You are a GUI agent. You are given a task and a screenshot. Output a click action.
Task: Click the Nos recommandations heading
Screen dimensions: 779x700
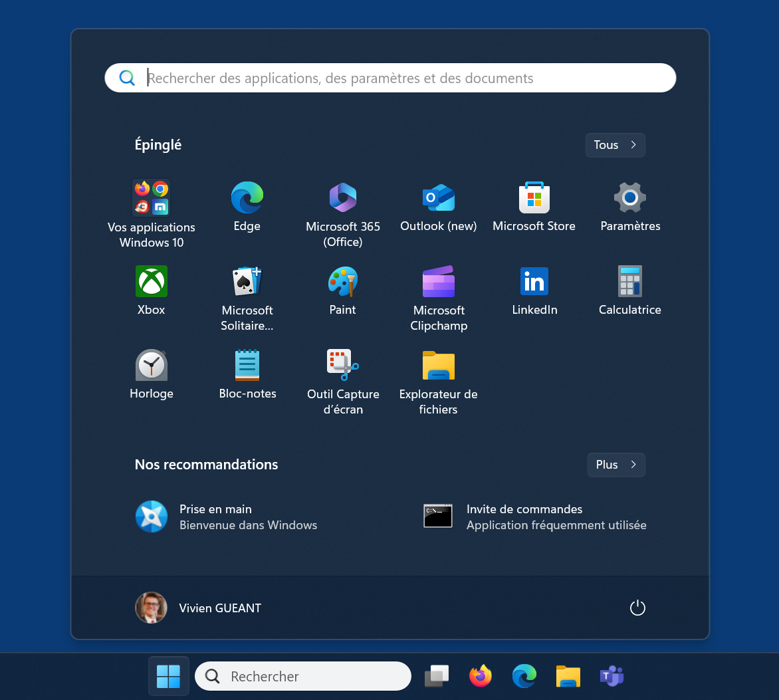pyautogui.click(x=206, y=465)
